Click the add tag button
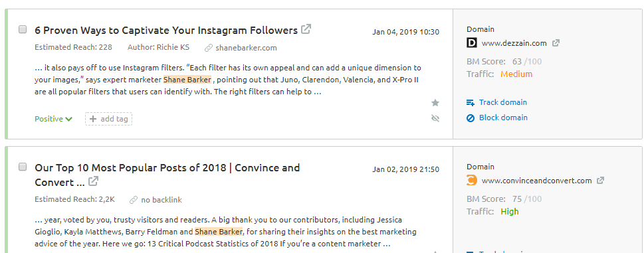 109,119
